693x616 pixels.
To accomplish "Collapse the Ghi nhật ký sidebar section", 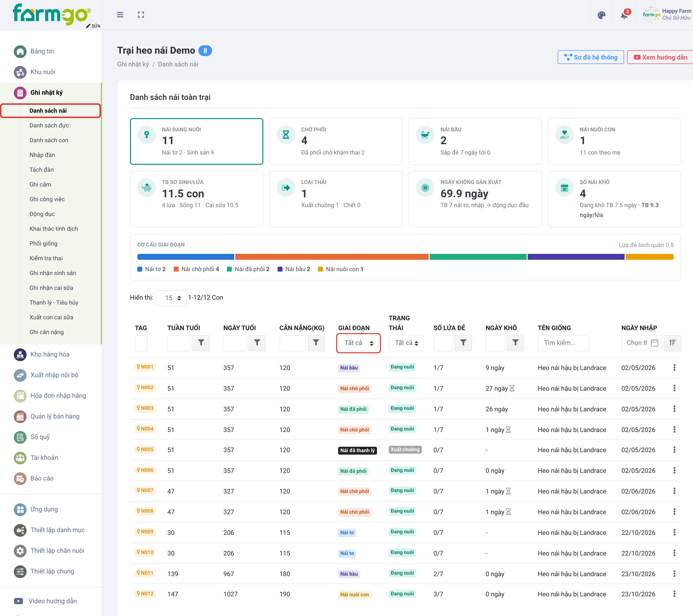I will pos(51,92).
